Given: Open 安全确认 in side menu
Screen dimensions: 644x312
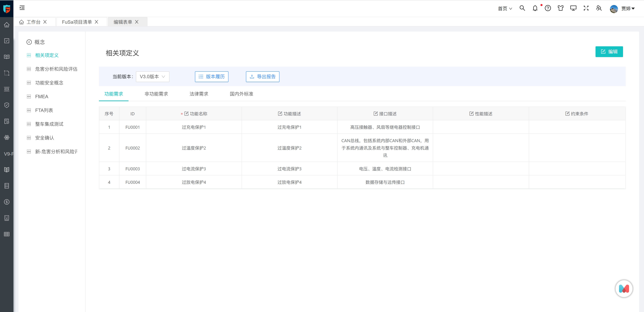Looking at the screenshot, I should point(44,138).
